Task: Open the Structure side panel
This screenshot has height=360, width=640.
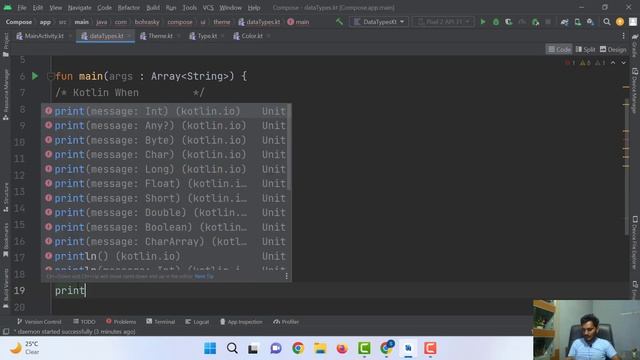Action: [6, 197]
